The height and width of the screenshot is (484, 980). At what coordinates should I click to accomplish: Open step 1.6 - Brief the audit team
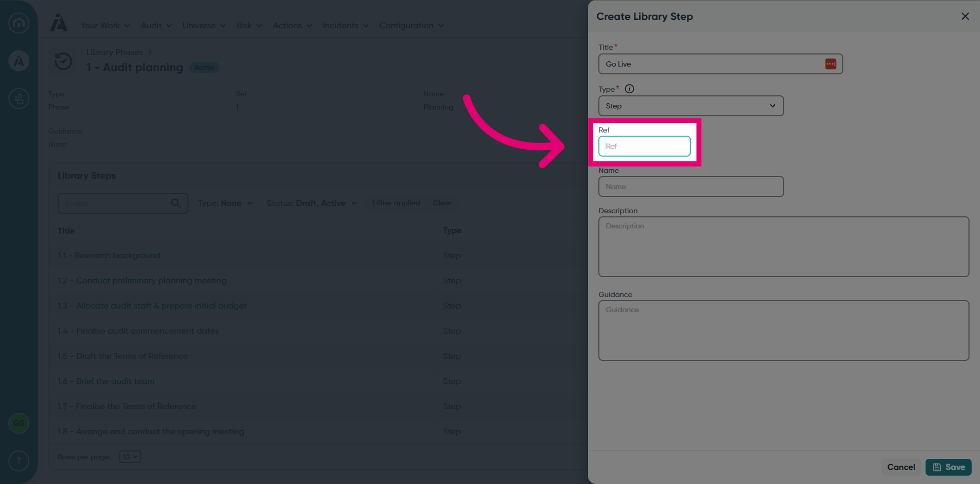click(x=106, y=381)
